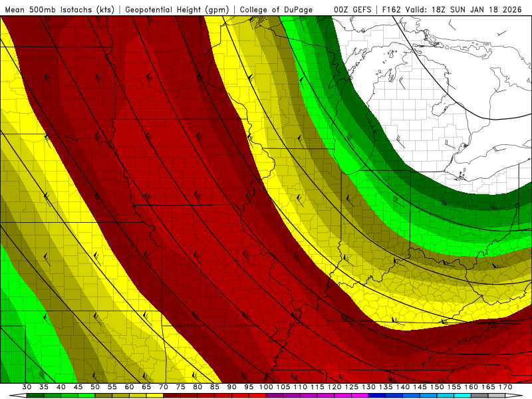The image size is (532, 399).
Task: Click the "155" legend value
Action: coord(454,387)
